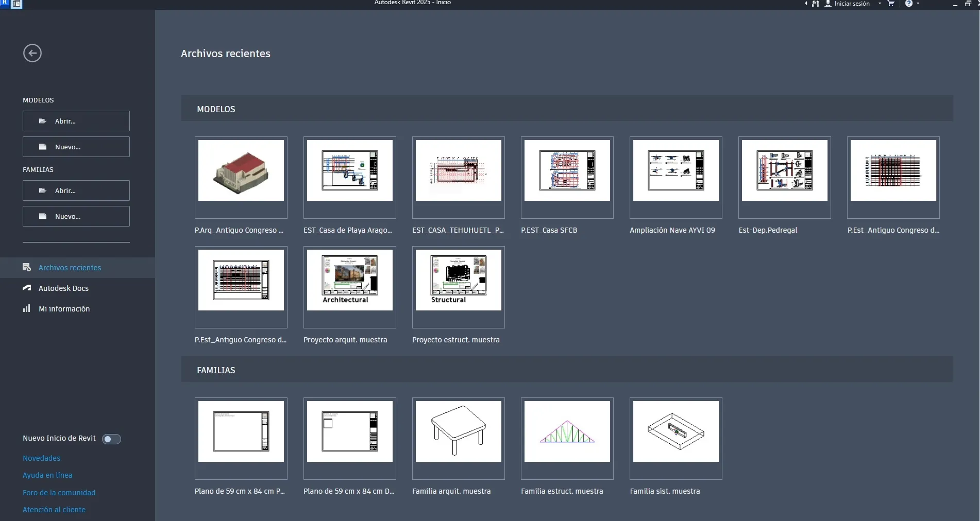The width and height of the screenshot is (980, 521).
Task: Click the Revit application icon top-left
Action: coord(5,4)
